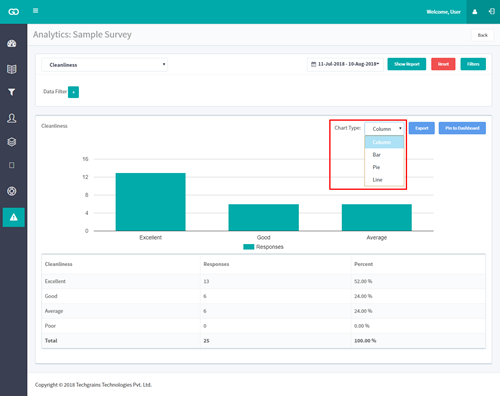Open the book icon in sidebar
Screen dimensions: 500x396
[x=12, y=69]
